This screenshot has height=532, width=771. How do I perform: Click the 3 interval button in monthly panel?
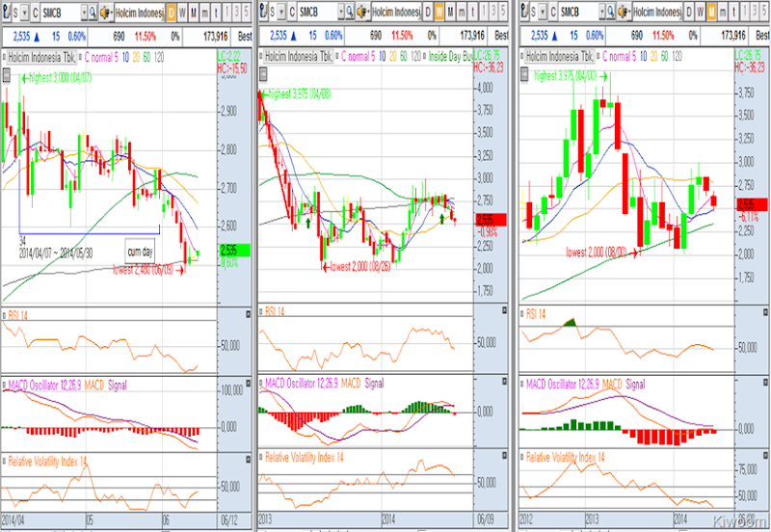click(755, 13)
